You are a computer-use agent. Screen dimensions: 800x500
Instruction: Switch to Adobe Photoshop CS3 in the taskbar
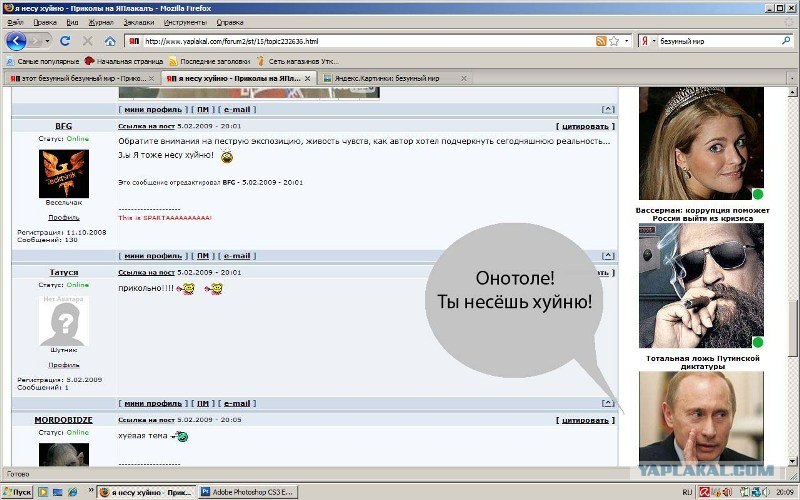[x=247, y=492]
